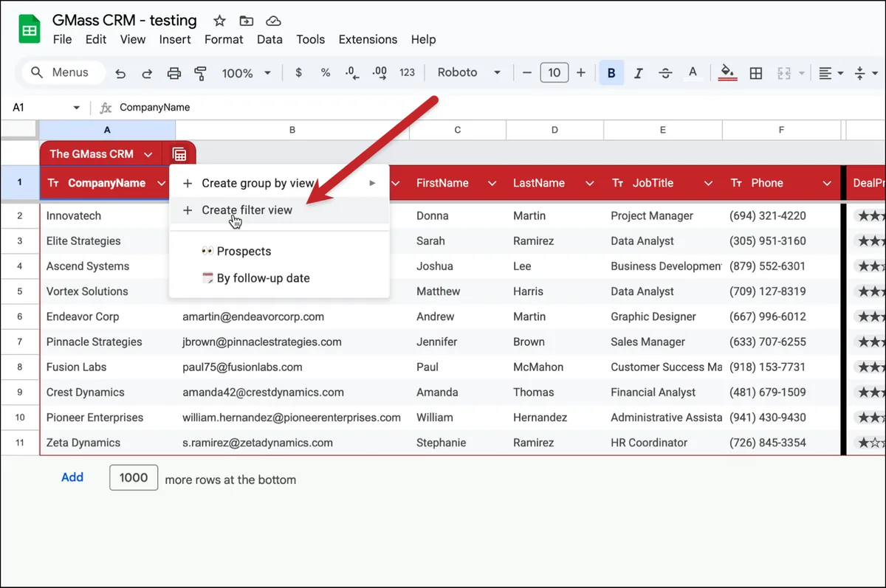The image size is (886, 588).
Task: Open the Phone column chevron
Action: (x=827, y=183)
